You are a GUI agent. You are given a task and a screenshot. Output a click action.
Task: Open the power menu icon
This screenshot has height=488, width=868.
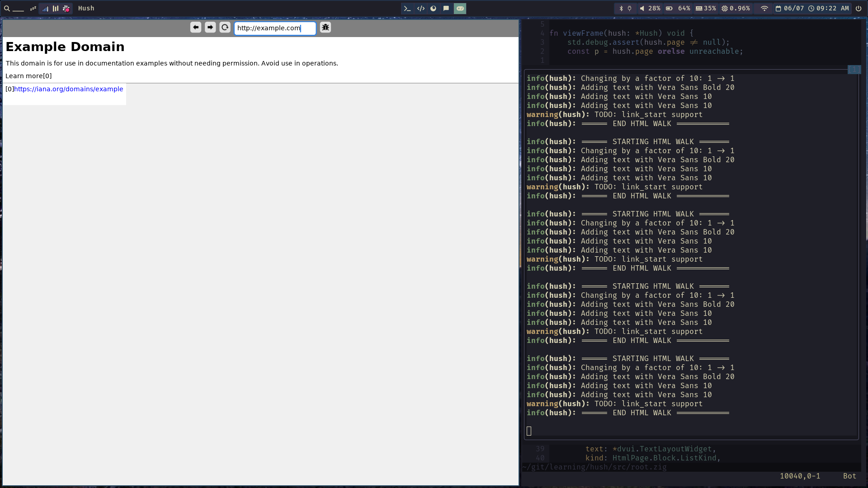tap(858, 9)
